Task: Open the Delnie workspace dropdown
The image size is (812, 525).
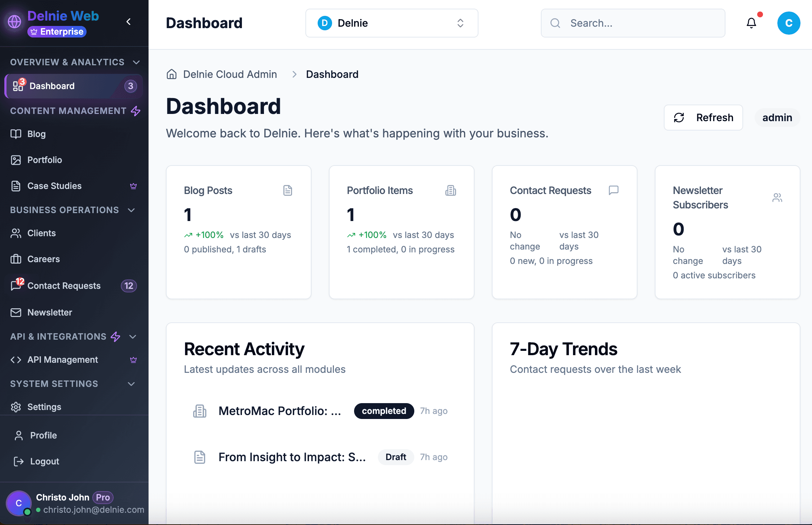Action: pyautogui.click(x=391, y=23)
